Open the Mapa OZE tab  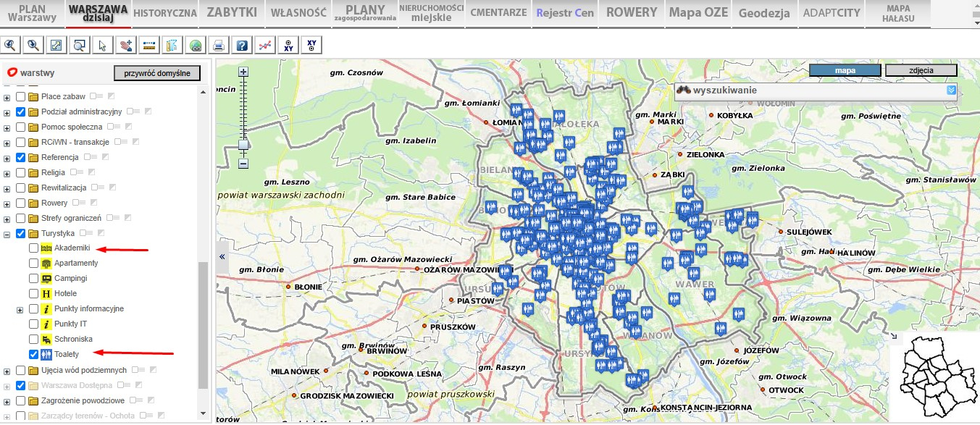point(698,13)
